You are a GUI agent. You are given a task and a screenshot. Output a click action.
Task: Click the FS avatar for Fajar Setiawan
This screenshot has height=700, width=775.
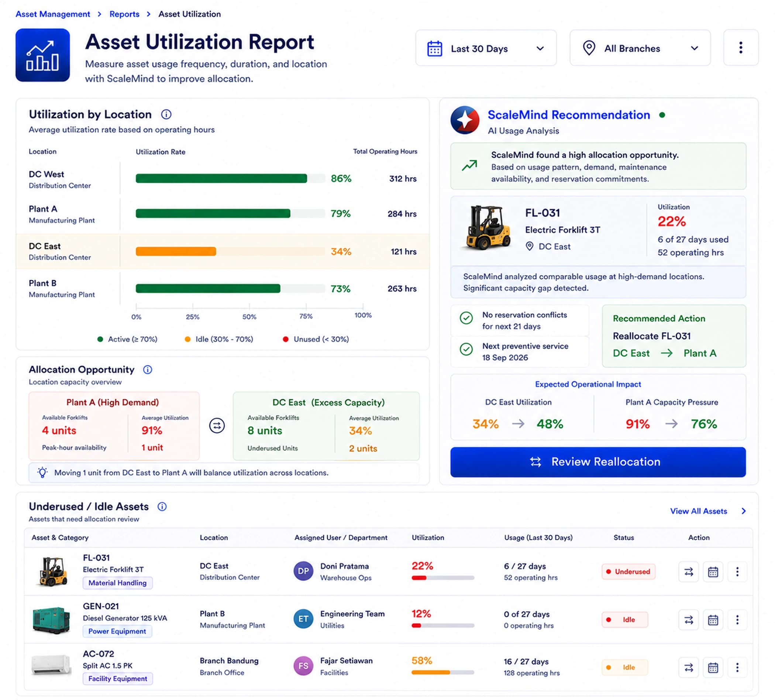pos(303,666)
